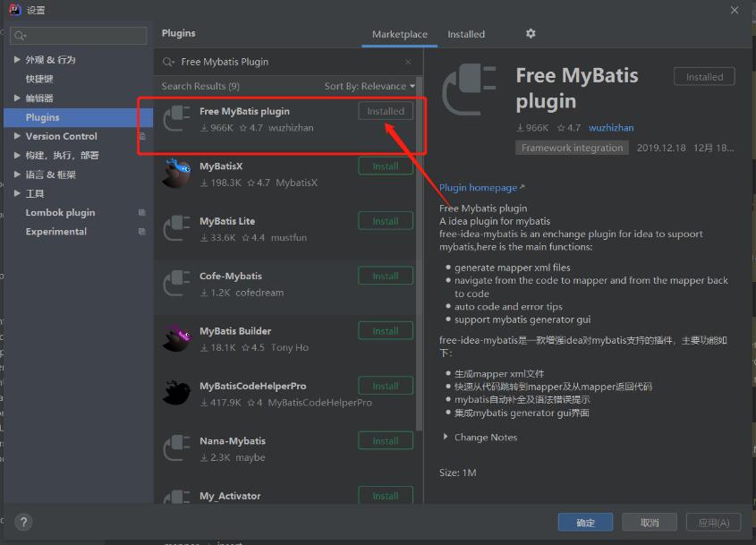Click the MyBatisX bird plugin icon

177,174
